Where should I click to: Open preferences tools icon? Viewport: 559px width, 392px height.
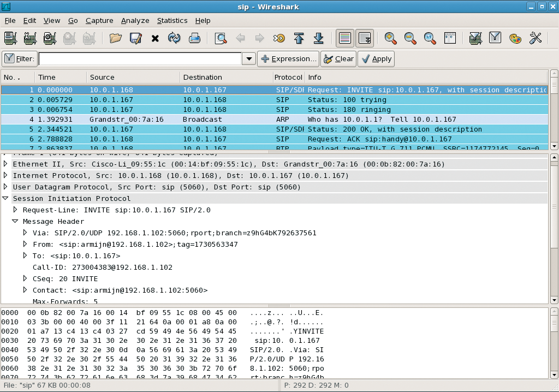(535, 38)
